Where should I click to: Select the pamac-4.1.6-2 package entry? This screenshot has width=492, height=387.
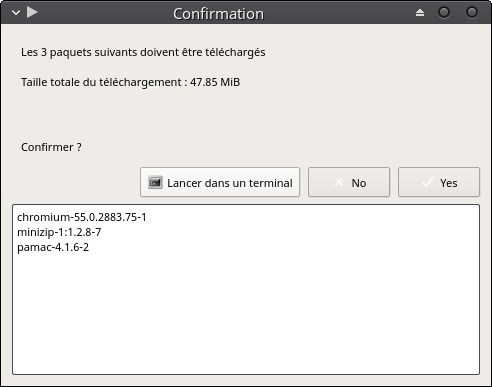tap(53, 248)
